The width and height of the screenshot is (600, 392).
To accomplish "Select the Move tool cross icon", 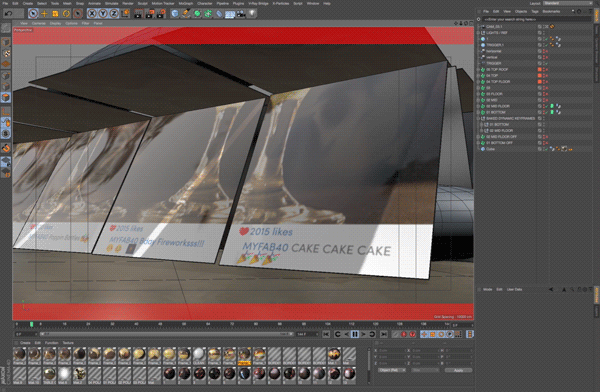I will pyautogui.click(x=44, y=14).
